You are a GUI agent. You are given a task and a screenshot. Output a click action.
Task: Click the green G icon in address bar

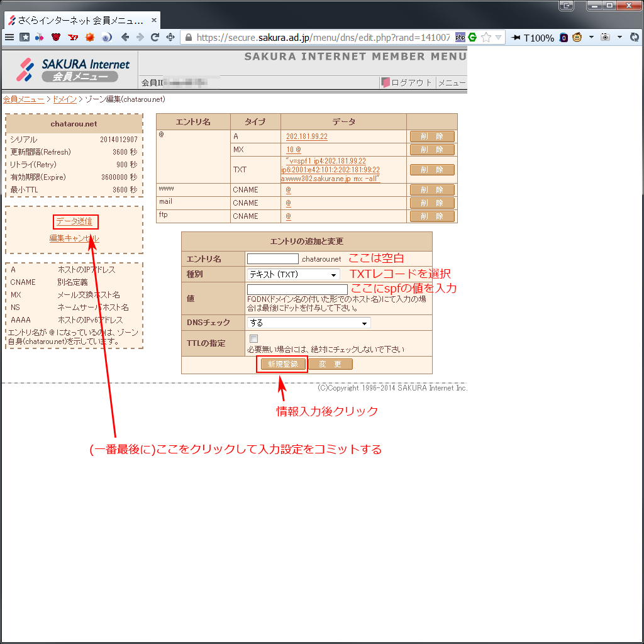(472, 37)
